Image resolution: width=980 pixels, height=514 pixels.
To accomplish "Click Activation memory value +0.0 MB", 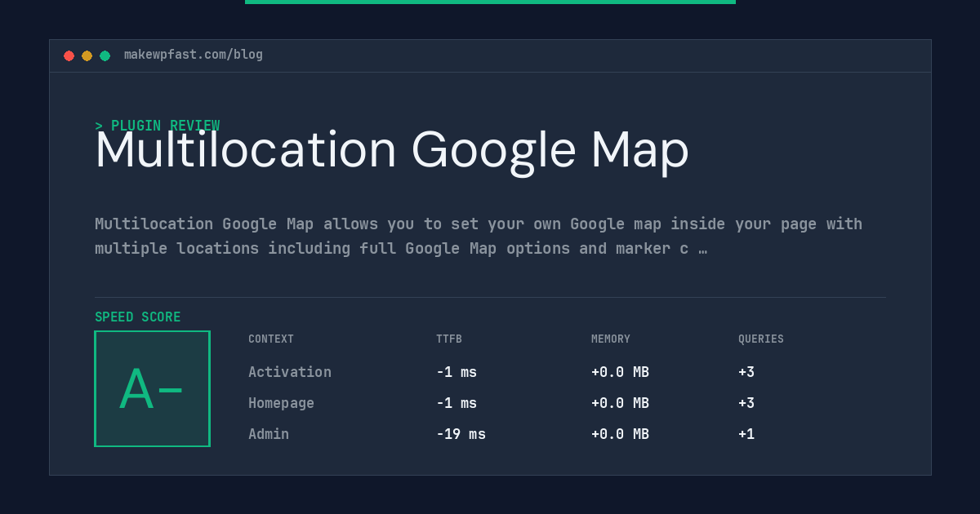I will click(x=620, y=372).
